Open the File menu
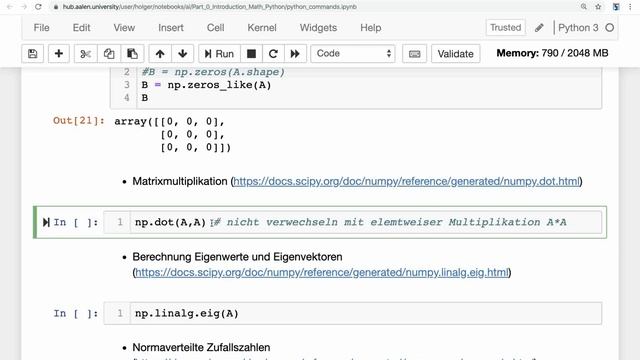640x360 pixels. pos(41,28)
